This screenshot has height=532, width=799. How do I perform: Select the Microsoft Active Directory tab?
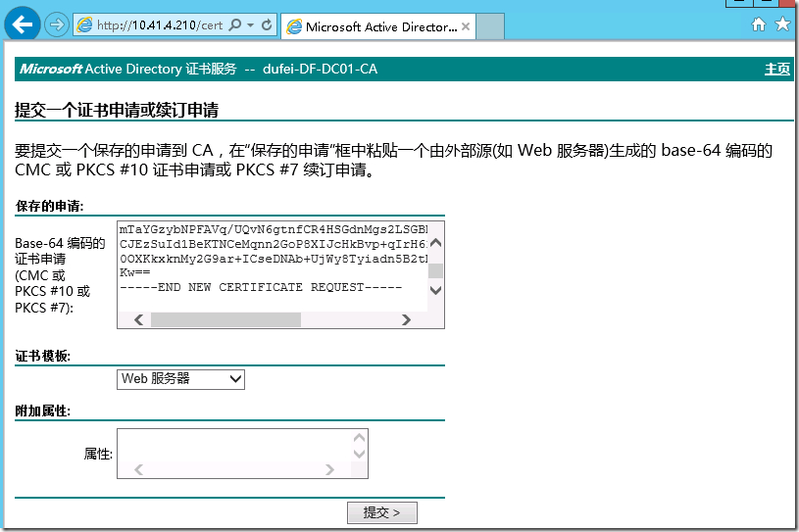tap(378, 26)
